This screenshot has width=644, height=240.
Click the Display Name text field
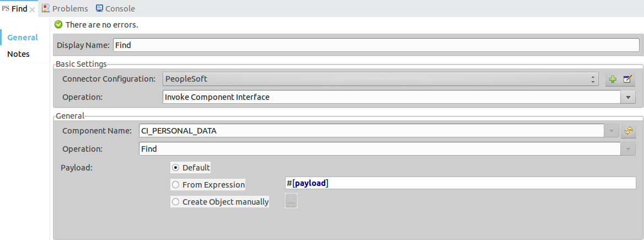click(x=376, y=45)
